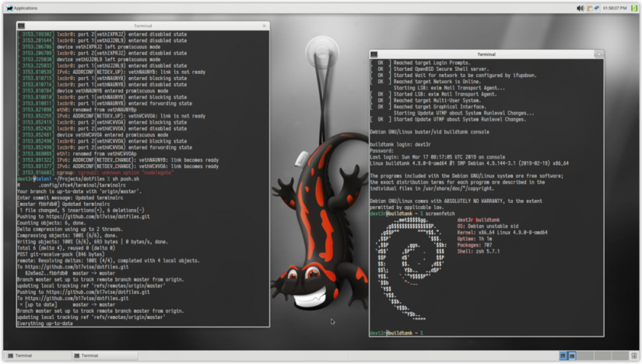Viewport: 642px width, 364px height.
Task: Click 'Kernel: x86_64 Linux 4.9.0-8-amd64' line
Action: [x=502, y=233]
